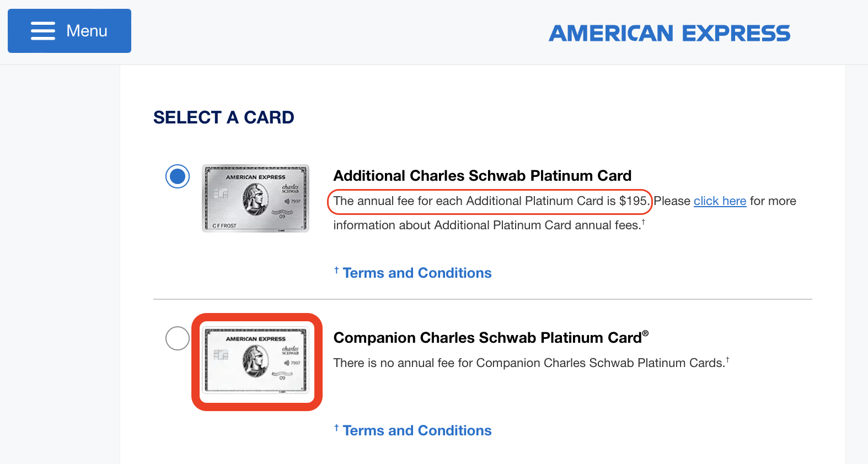Open Terms and Conditions under Additional card
This screenshot has width=868, height=464.
[417, 273]
